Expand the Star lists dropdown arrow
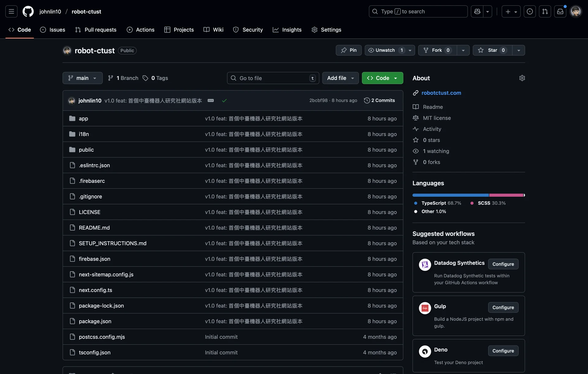Image resolution: width=588 pixels, height=374 pixels. [x=518, y=50]
